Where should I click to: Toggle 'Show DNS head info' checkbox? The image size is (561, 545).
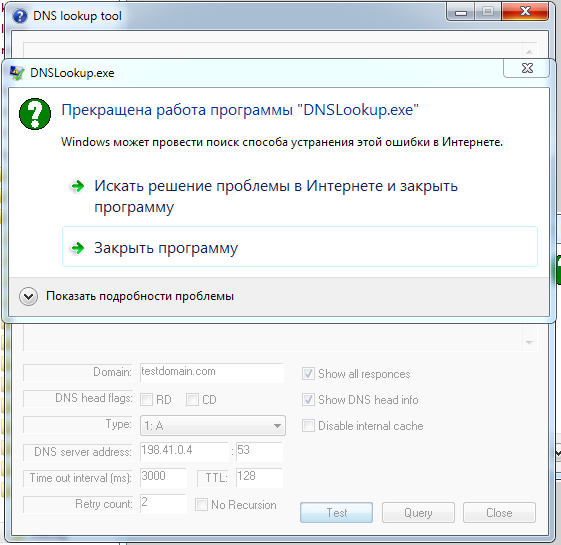pos(308,400)
